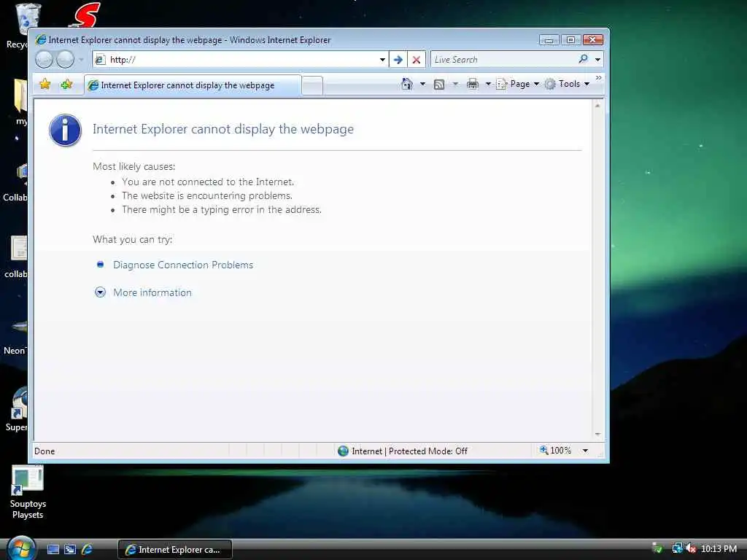The width and height of the screenshot is (747, 560).
Task: Launch Internet Explorer from quick launch
Action: coord(87,550)
